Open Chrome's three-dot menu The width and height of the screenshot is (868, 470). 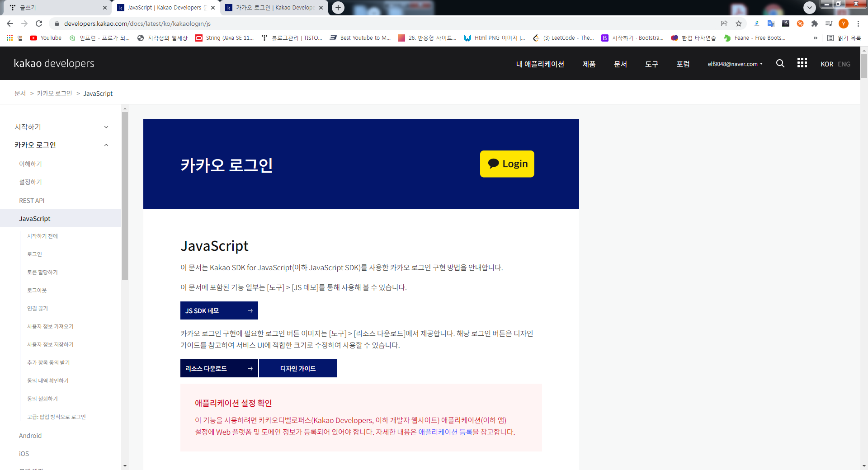[x=858, y=23]
